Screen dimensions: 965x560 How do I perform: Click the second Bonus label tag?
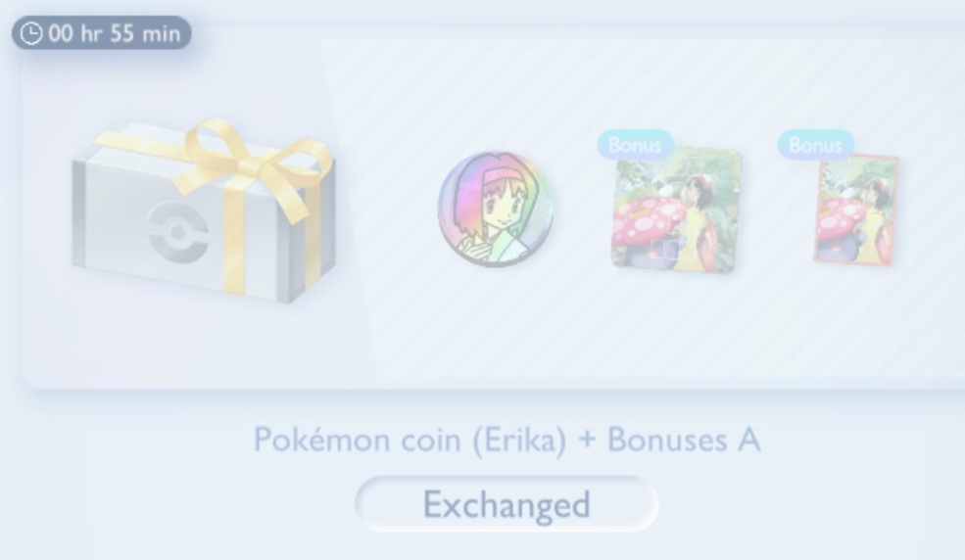point(815,145)
